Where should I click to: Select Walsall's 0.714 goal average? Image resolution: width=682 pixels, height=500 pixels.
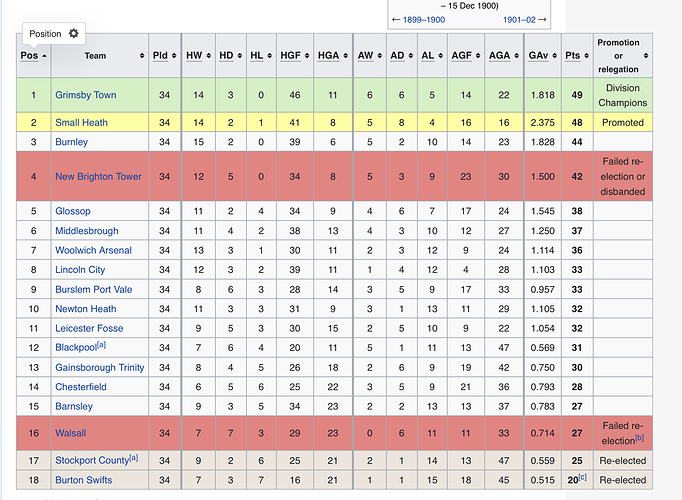pos(543,433)
